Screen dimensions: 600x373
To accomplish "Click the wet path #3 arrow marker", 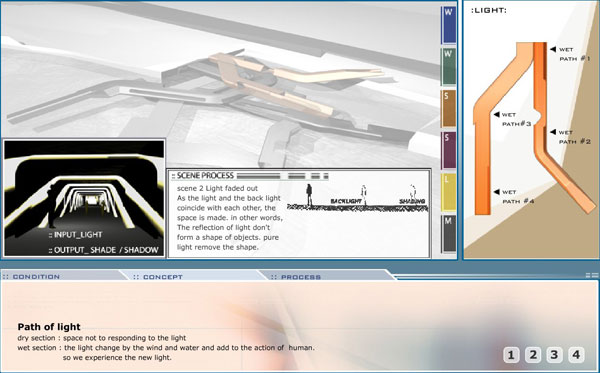I will [x=497, y=114].
